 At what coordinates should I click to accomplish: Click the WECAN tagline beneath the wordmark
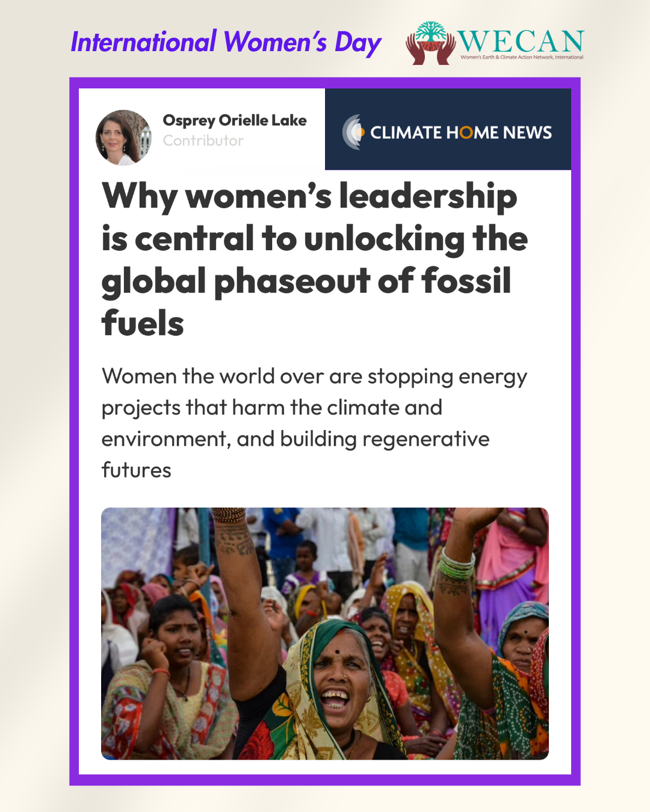[x=522, y=58]
